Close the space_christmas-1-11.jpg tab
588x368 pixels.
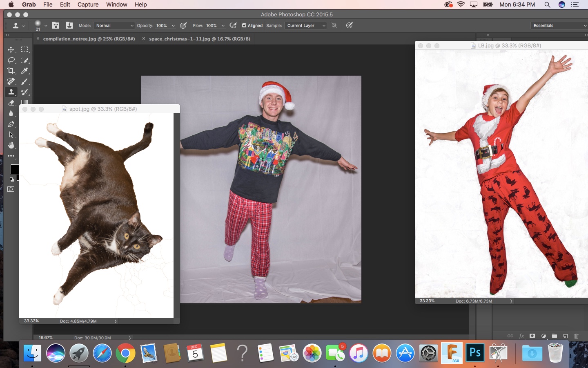(144, 38)
